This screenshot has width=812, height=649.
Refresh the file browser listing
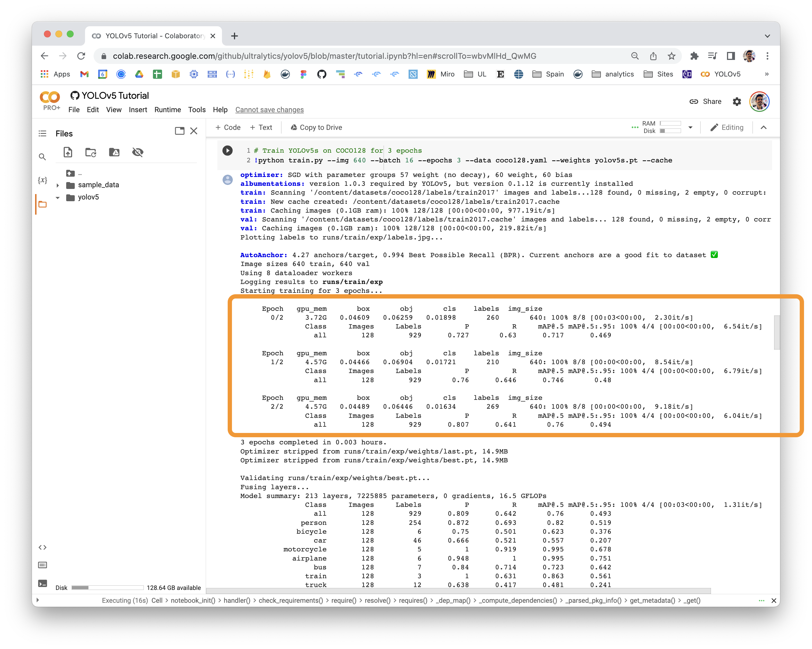(x=91, y=152)
